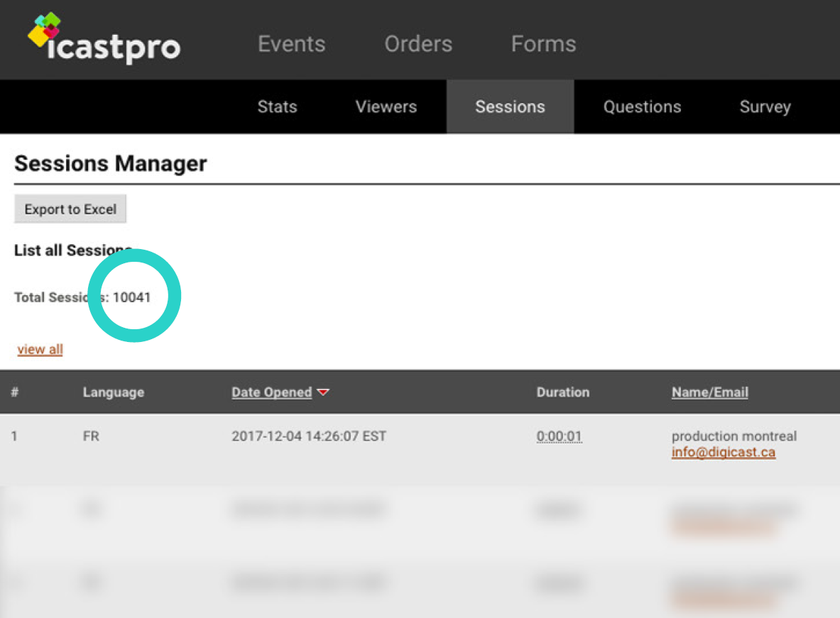Open the Events menu
This screenshot has width=840, height=618.
pyautogui.click(x=291, y=44)
